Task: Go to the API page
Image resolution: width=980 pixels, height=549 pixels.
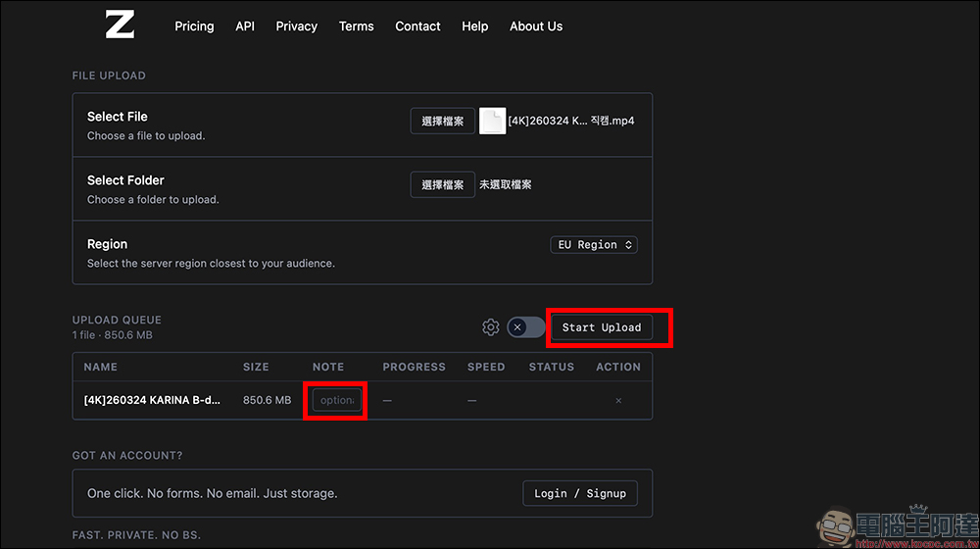Action: click(245, 26)
